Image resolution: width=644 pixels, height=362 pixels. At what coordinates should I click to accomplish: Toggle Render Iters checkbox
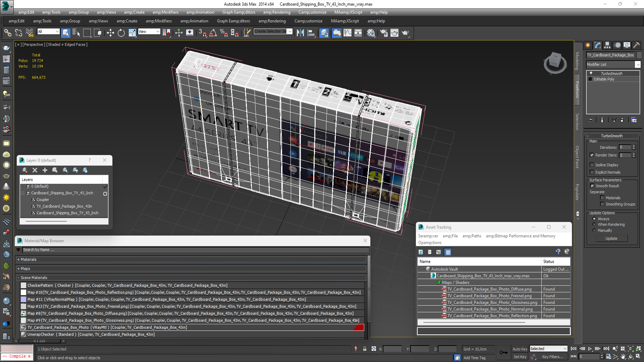592,155
